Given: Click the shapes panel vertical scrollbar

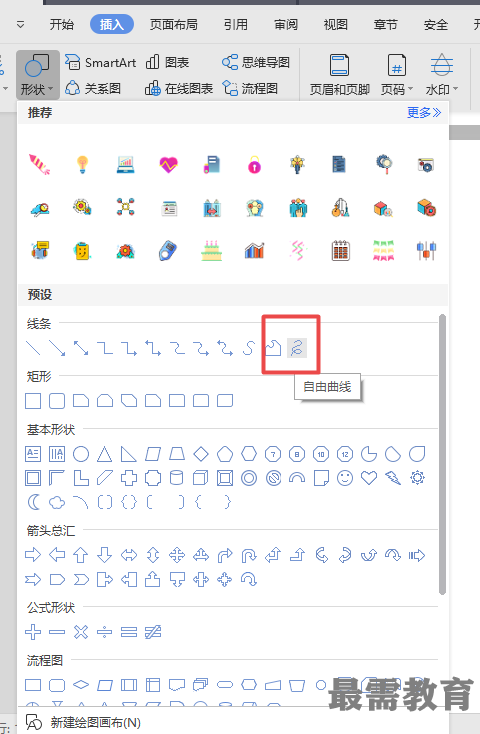Looking at the screenshot, I should (x=443, y=454).
